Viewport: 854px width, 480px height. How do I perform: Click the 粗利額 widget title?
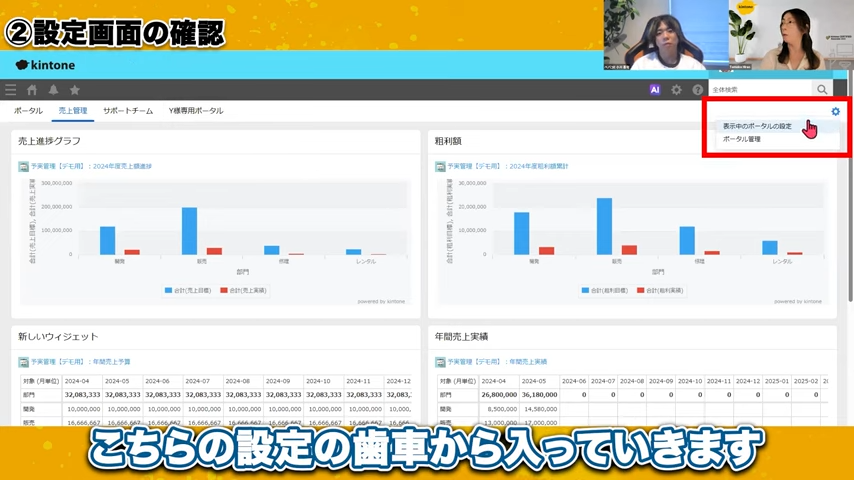448,141
